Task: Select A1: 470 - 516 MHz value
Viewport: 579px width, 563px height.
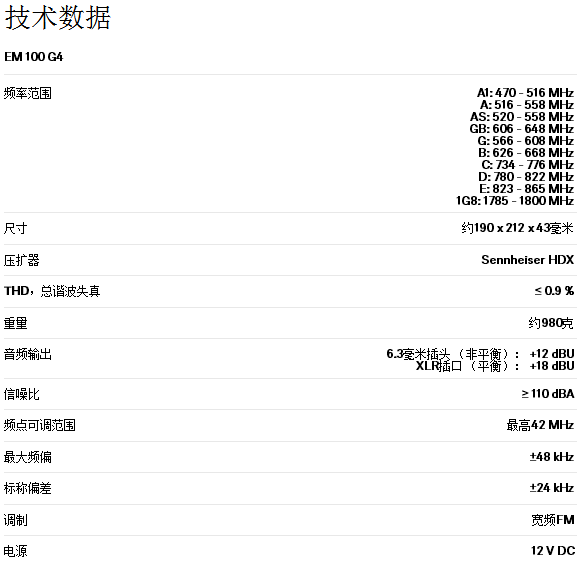Action: pos(525,93)
